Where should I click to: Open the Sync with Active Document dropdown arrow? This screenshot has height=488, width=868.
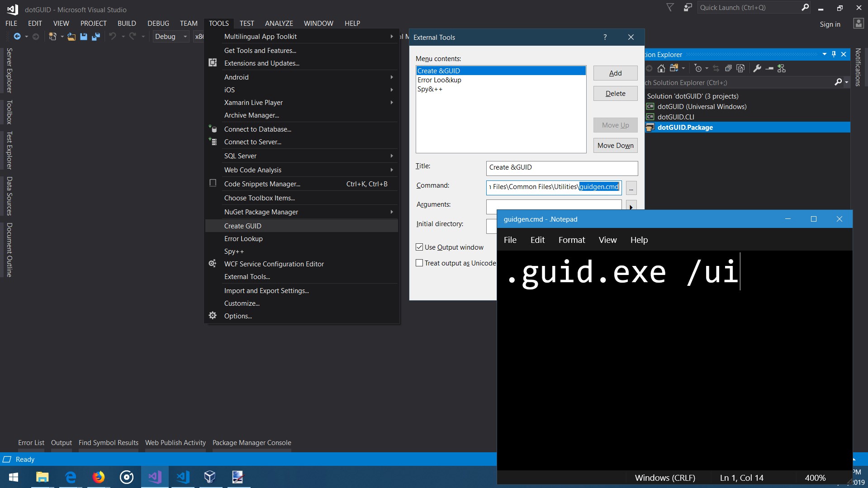(x=684, y=68)
